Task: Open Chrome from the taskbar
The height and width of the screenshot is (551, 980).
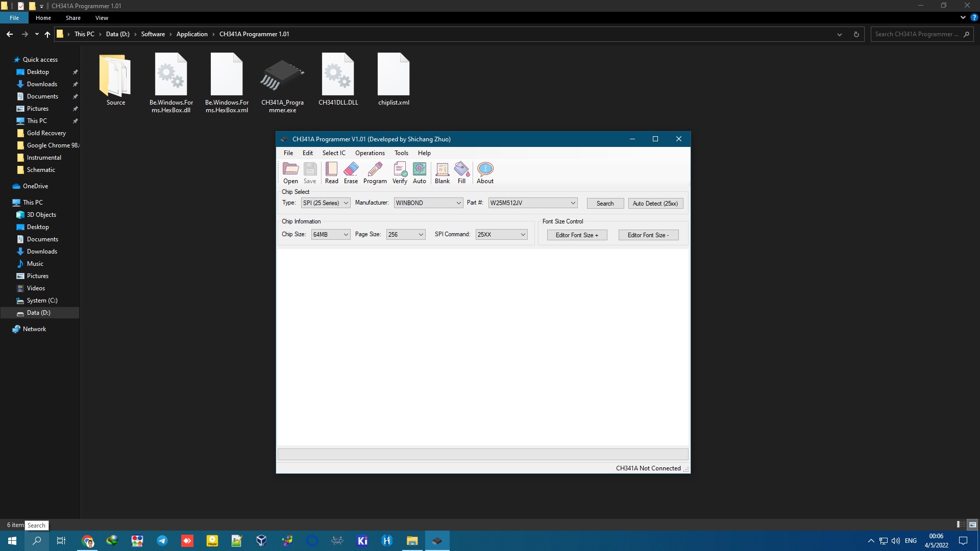Action: 88,541
